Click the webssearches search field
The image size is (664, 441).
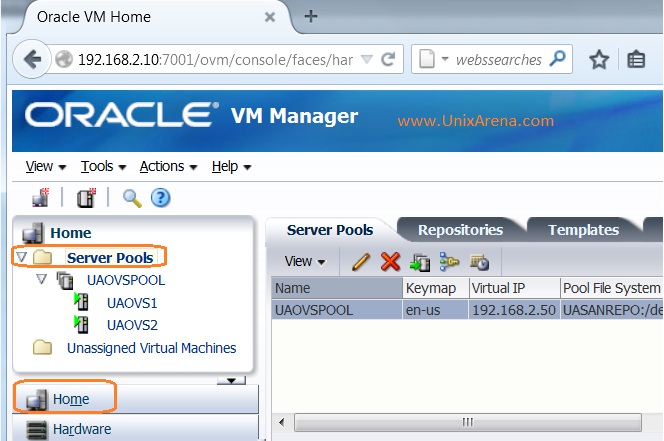[498, 60]
